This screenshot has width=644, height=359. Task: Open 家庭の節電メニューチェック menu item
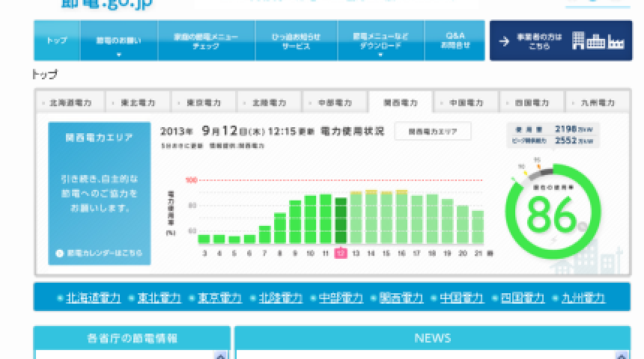205,40
